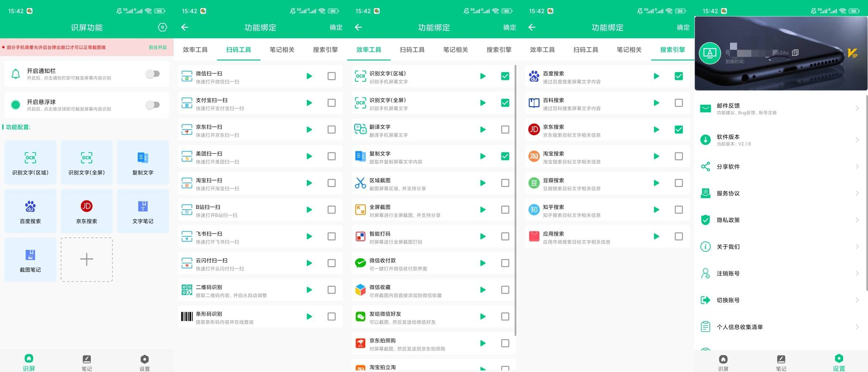Open the hexagon settings icon beside 识屏功能 title
868x372 pixels.
point(162,27)
